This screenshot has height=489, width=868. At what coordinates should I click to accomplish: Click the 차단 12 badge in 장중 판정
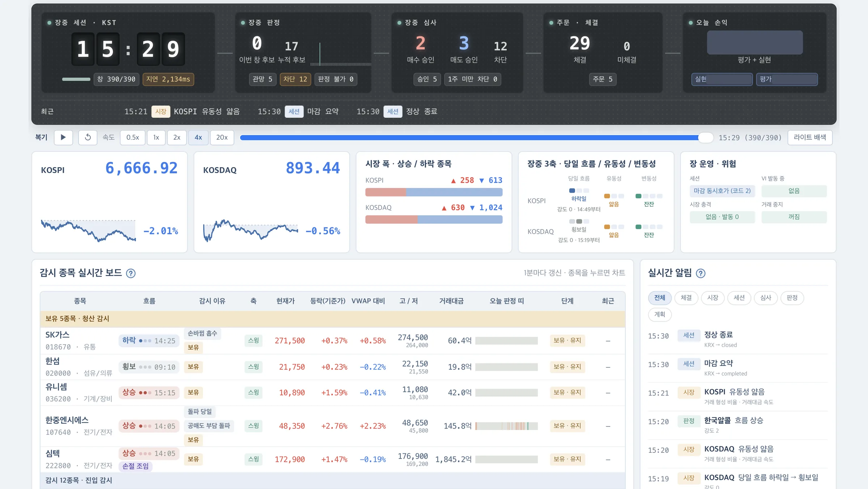[x=295, y=79]
